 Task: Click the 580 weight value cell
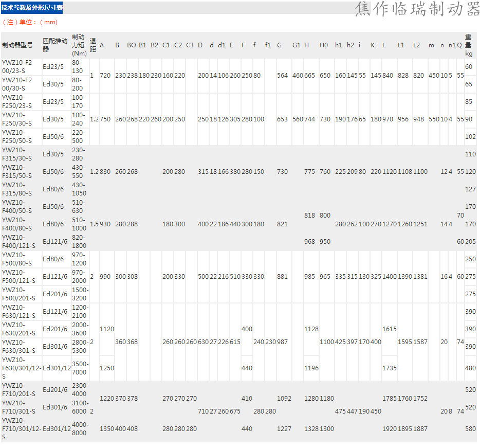470,429
